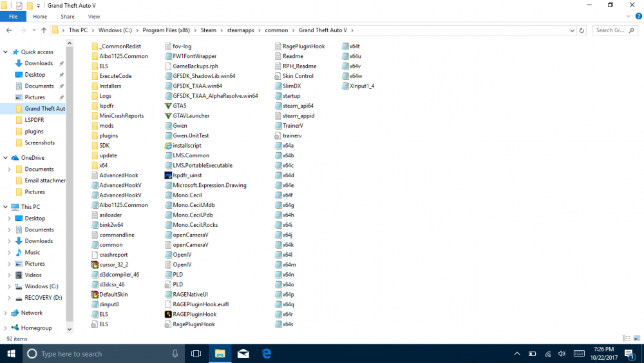Viewport: 644px width, 363px height.
Task: Switch to details view layout icon
Action: (627, 338)
